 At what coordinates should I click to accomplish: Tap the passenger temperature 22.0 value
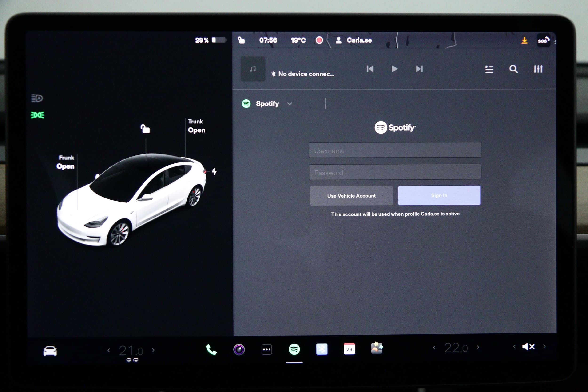point(456,348)
